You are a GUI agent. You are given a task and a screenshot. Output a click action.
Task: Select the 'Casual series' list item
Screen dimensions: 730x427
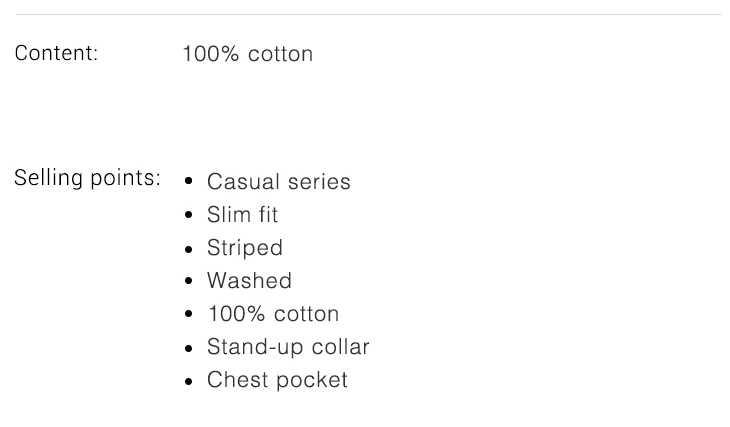[278, 182]
